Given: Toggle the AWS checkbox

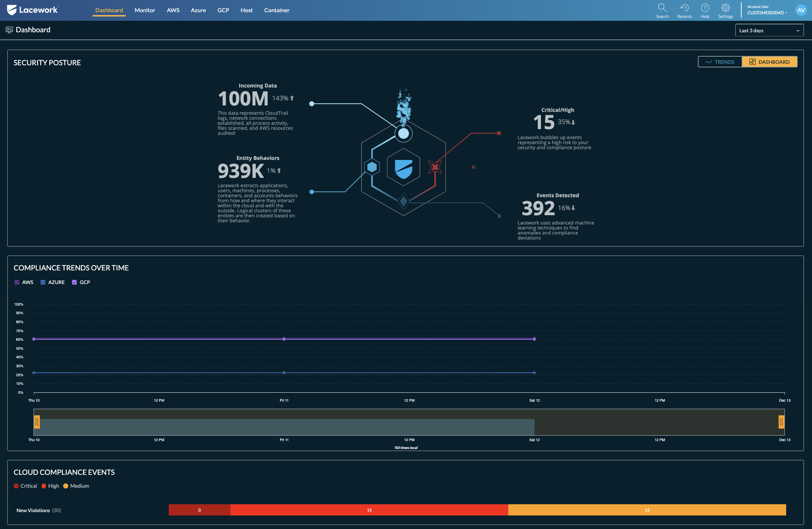Looking at the screenshot, I should pyautogui.click(x=17, y=282).
